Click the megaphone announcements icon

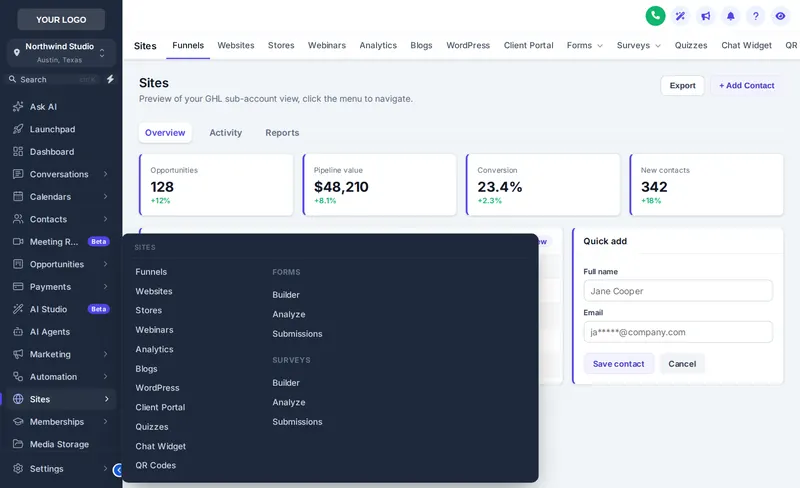tap(706, 16)
